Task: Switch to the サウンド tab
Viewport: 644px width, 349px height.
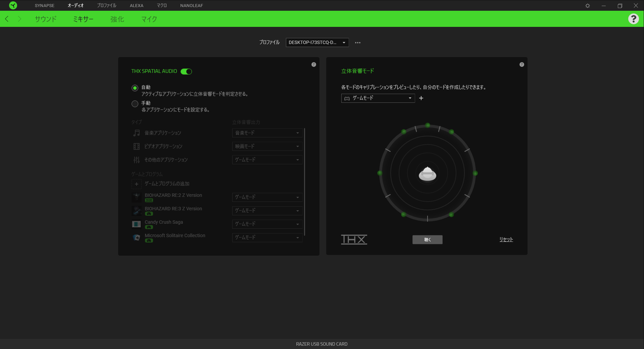Action: [x=46, y=19]
